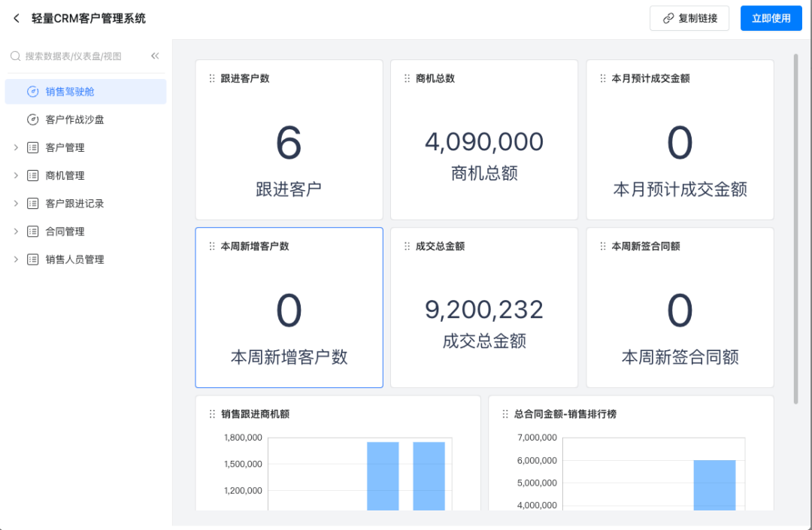Viewport: 812px width, 530px height.
Task: Click the vertical scrollbar of the dashboard
Action: tap(795, 226)
